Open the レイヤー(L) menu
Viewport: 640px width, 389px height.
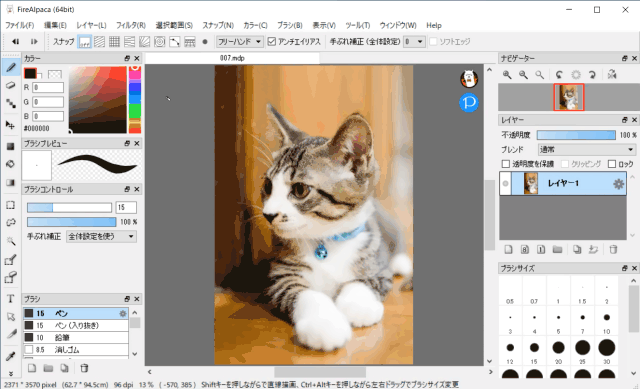point(91,25)
